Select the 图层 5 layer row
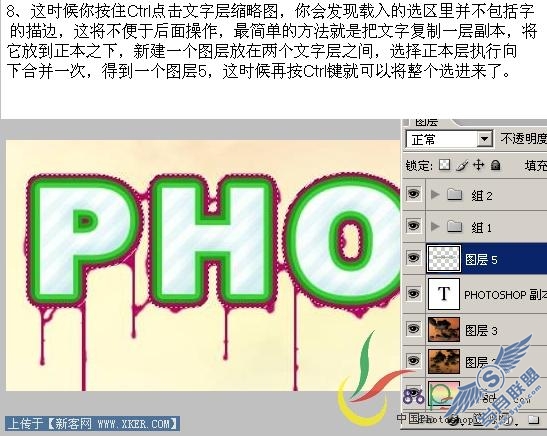This screenshot has width=547, height=436. 486,258
